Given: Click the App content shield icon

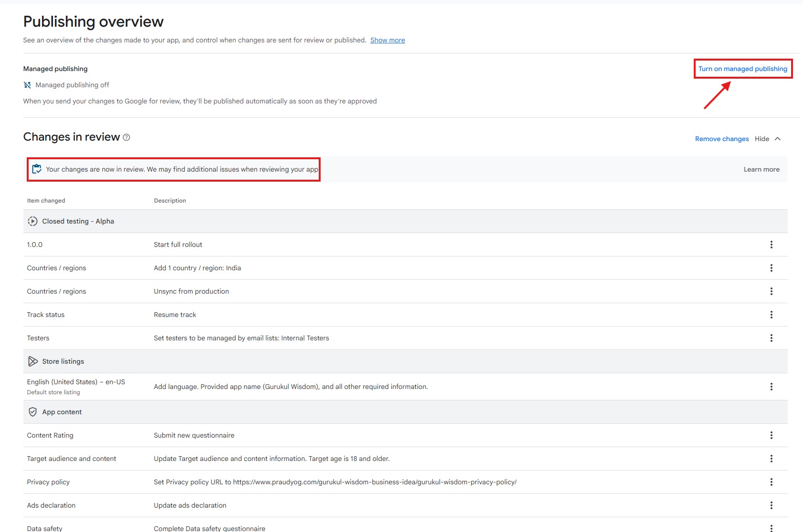Looking at the screenshot, I should pos(32,412).
